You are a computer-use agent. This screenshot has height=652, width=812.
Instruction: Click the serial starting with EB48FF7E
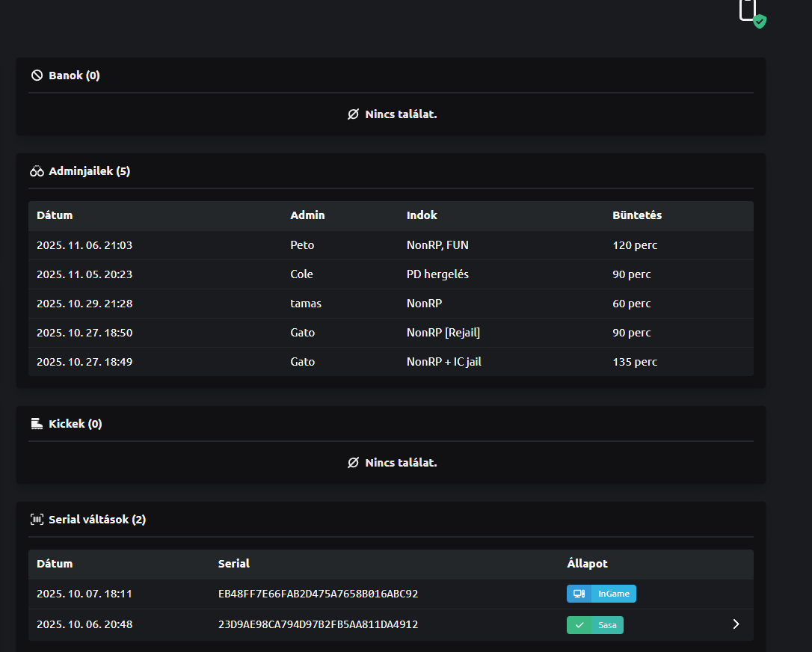318,594
